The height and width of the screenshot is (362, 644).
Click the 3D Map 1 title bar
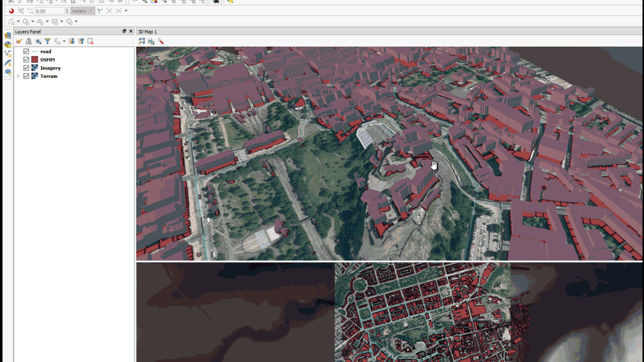389,31
